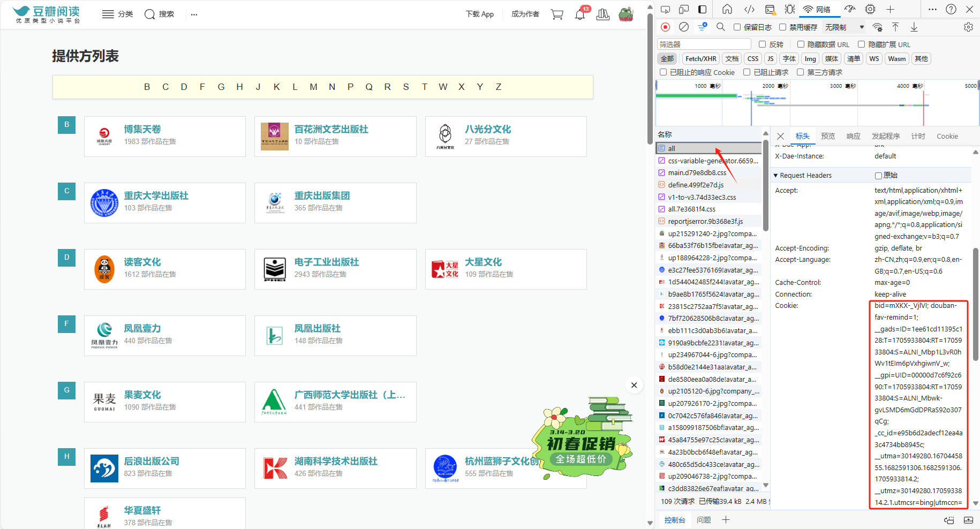Search within network requests
Screen dimensions: 980x529
(x=720, y=27)
